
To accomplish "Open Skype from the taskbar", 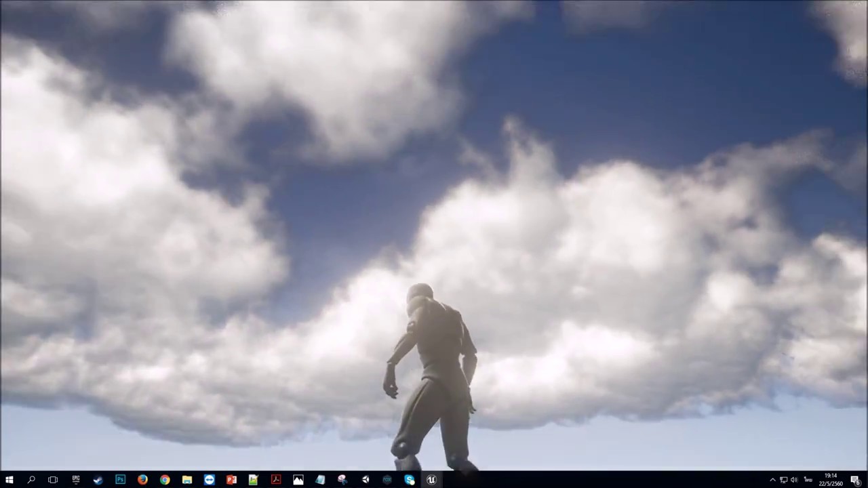I will coord(410,480).
